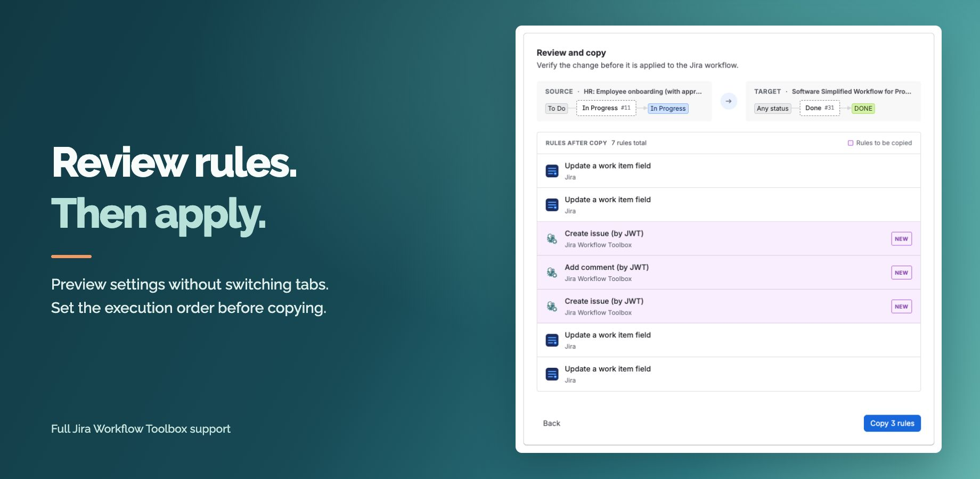Click NEW badge on the last Create issue row

901,306
